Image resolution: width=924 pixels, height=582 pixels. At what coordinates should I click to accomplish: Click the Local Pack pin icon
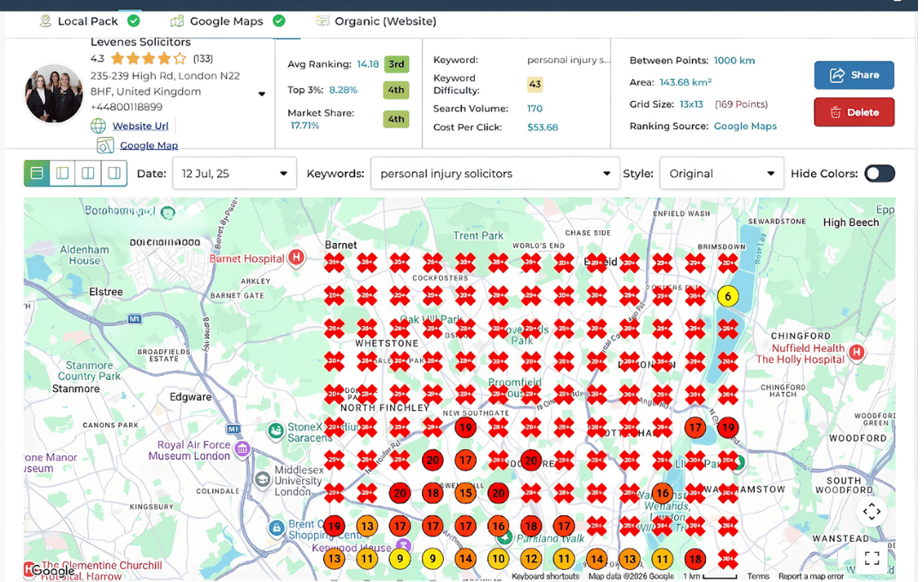(x=44, y=21)
